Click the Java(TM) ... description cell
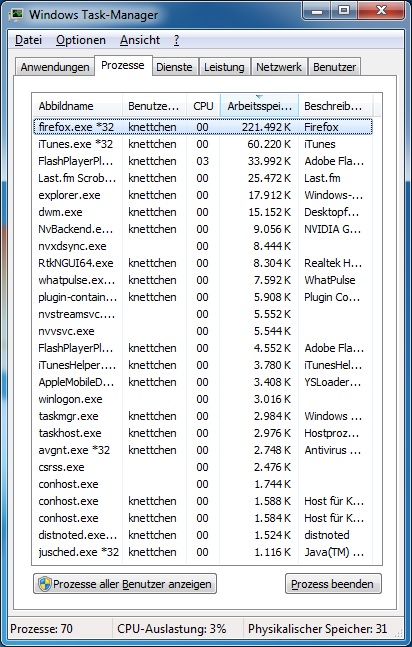 (x=334, y=552)
